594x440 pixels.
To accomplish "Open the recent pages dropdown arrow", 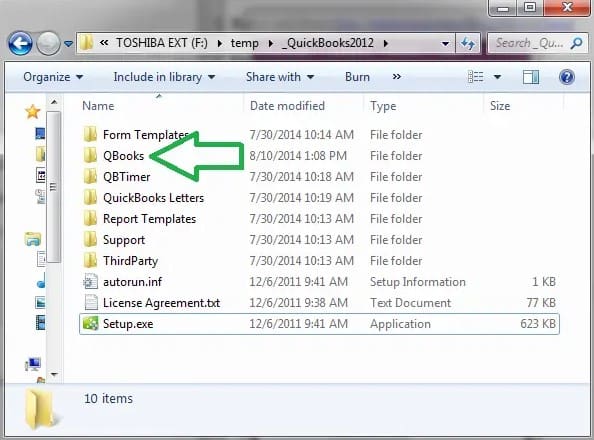I will pyautogui.click(x=68, y=44).
